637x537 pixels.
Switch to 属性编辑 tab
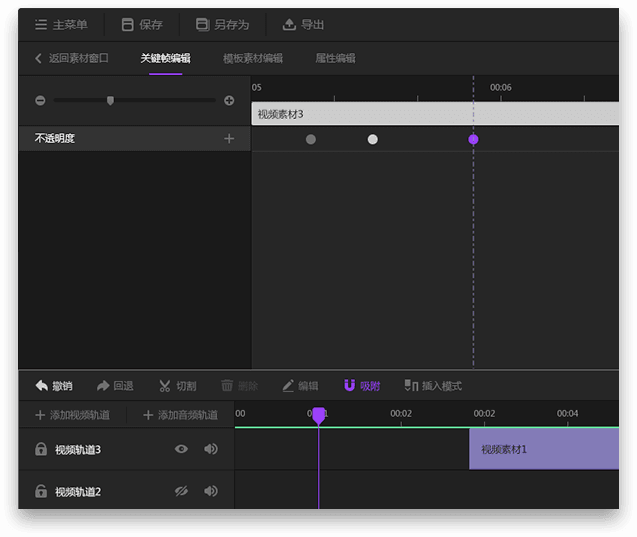(335, 59)
